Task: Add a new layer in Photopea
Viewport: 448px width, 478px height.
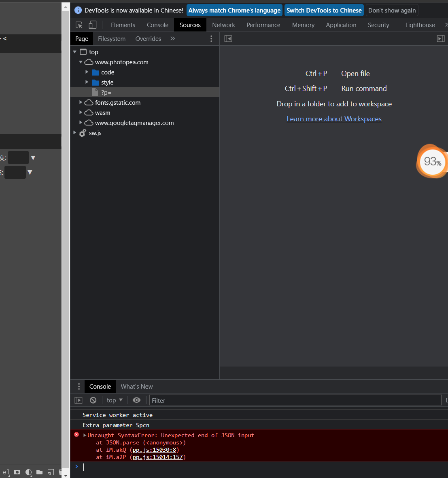Action: click(x=50, y=472)
